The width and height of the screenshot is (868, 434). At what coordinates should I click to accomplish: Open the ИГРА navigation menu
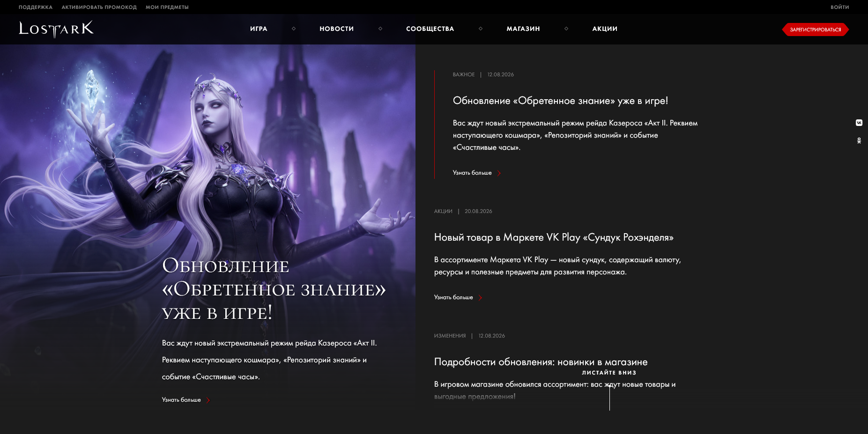coord(259,29)
